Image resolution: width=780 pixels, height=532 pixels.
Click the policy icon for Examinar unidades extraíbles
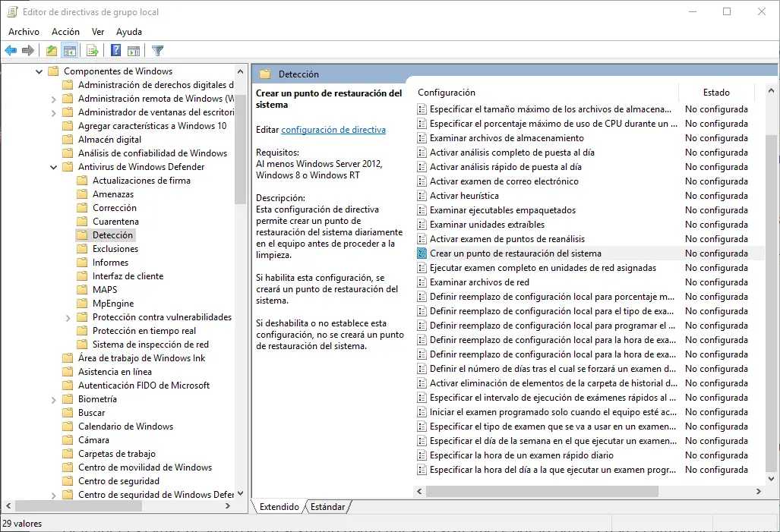(x=422, y=225)
